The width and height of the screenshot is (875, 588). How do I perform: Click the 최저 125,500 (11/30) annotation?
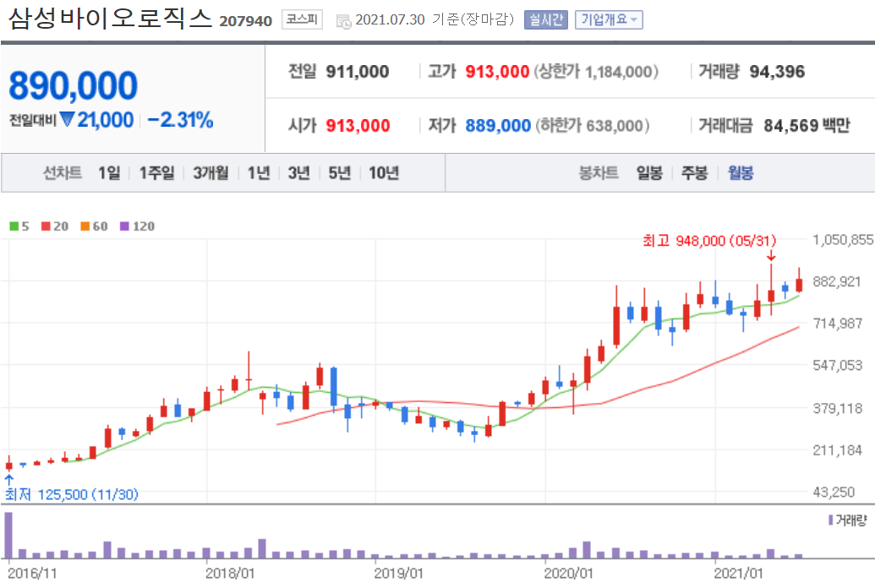(71, 494)
